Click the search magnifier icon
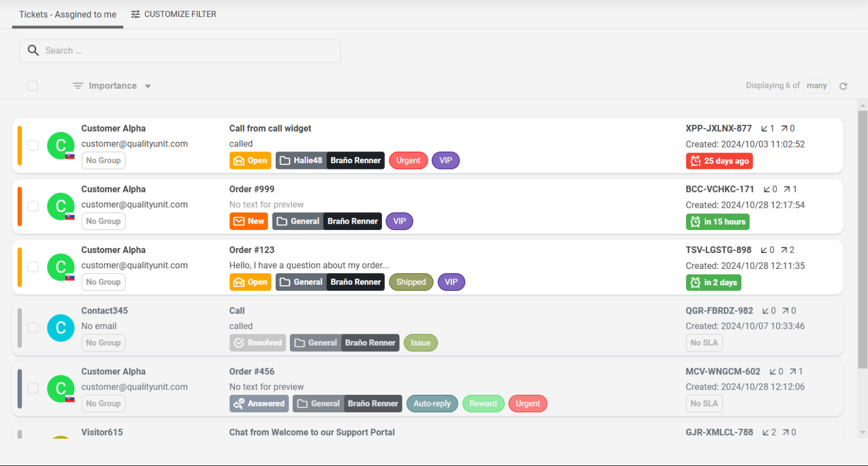The width and height of the screenshot is (868, 466). (33, 51)
